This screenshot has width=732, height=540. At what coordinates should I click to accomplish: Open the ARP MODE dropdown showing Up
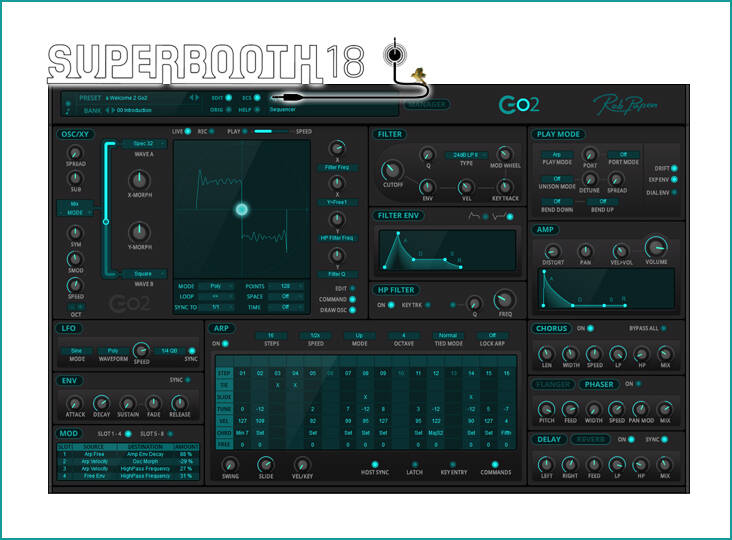pyautogui.click(x=359, y=336)
